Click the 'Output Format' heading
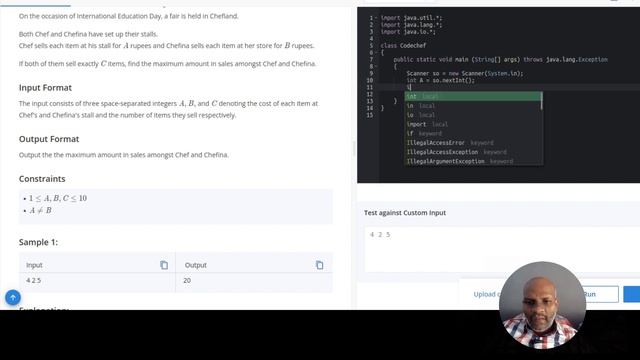Viewport: 640px width, 360px height. coord(49,139)
